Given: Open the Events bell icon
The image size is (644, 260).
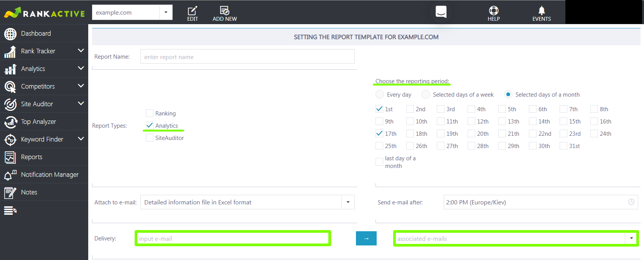Looking at the screenshot, I should click(x=542, y=10).
